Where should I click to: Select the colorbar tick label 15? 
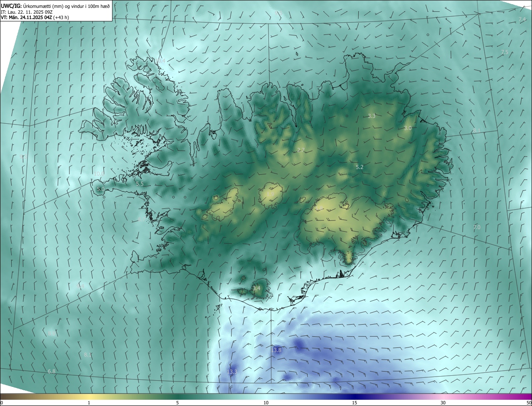pos(355,403)
